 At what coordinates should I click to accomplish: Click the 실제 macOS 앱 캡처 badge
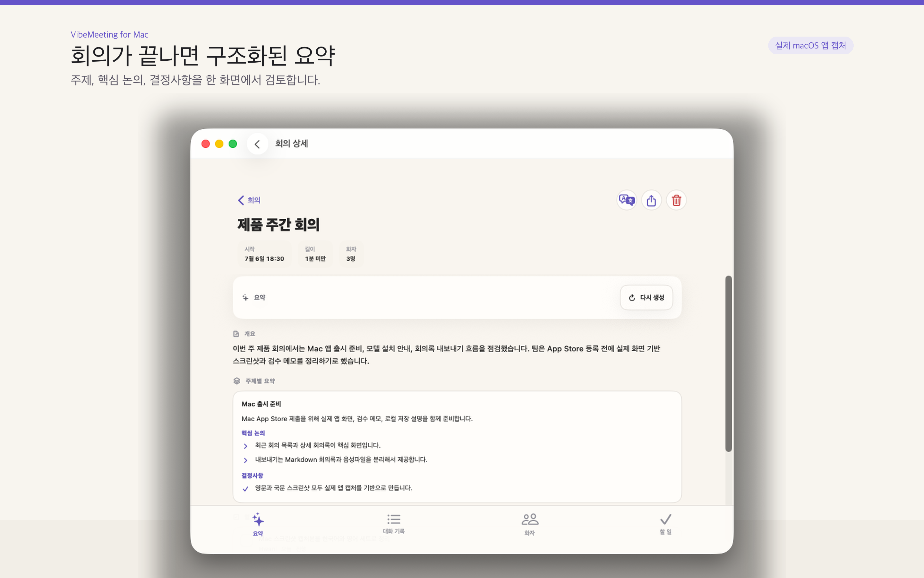pyautogui.click(x=811, y=46)
